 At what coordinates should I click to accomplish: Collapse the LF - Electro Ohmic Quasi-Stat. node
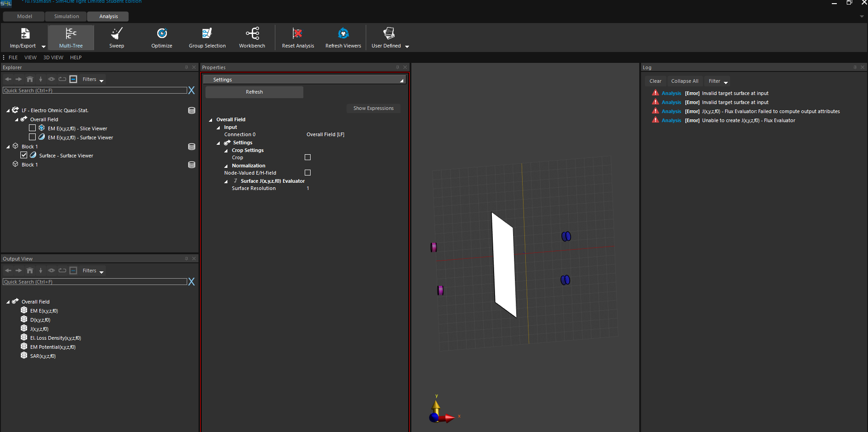tap(8, 110)
